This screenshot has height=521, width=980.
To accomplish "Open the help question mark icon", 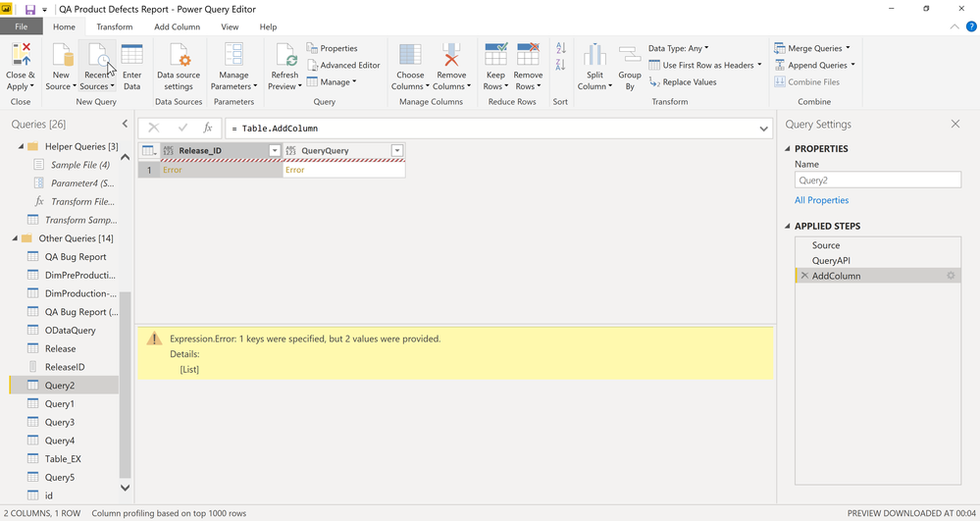I will (971, 26).
